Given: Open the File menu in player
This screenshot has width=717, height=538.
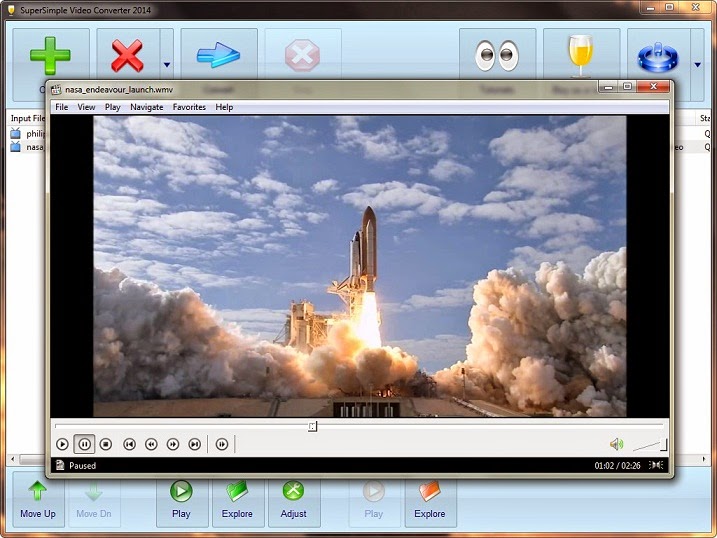Looking at the screenshot, I should pos(62,107).
